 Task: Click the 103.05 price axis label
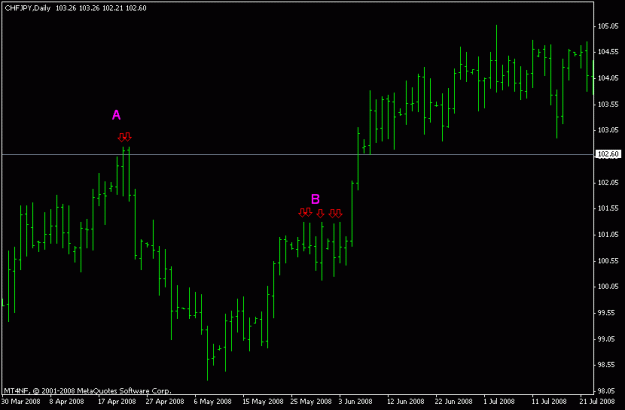(x=608, y=130)
